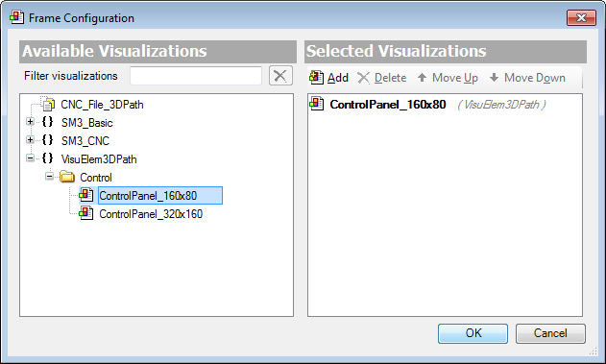Expand the SM3_Basic tree node
Viewport: 606px width, 364px height.
[30, 122]
